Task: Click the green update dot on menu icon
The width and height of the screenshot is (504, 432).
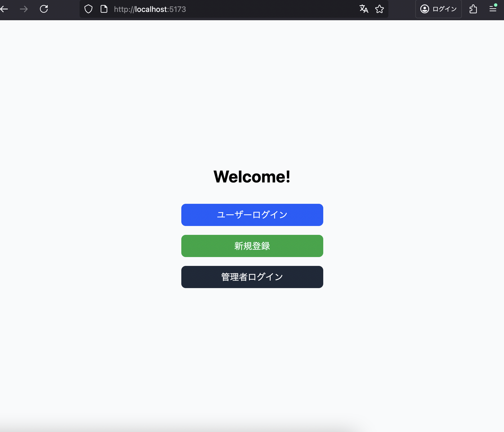Action: click(496, 5)
